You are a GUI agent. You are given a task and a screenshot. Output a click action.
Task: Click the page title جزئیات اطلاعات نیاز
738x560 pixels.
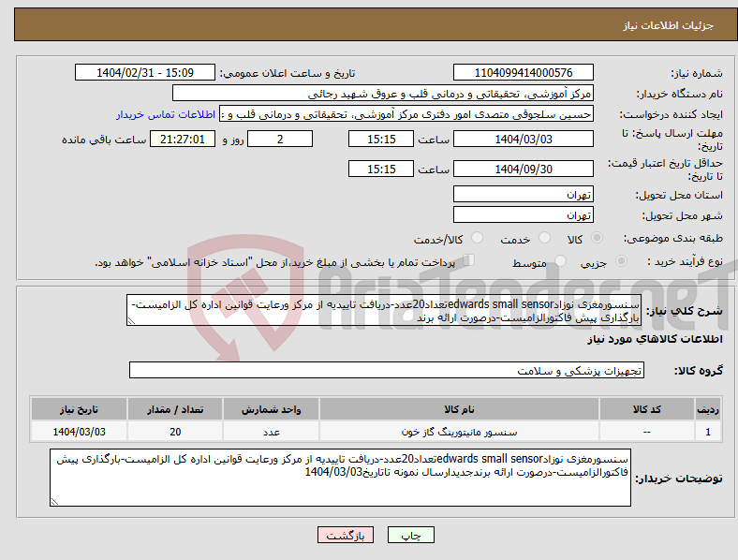[669, 25]
